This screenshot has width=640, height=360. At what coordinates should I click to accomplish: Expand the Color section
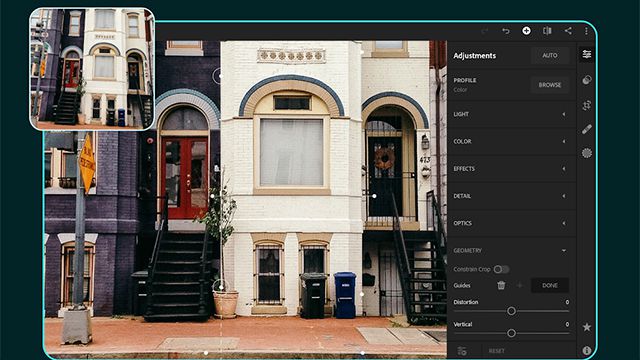pyautogui.click(x=511, y=141)
